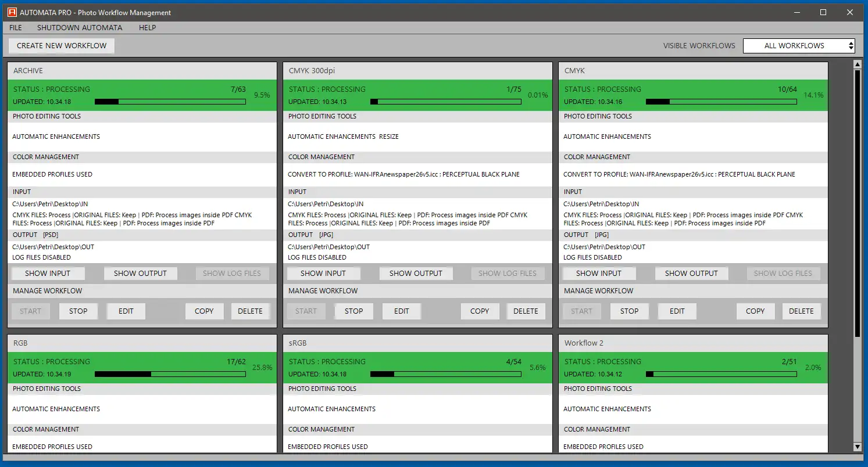This screenshot has height=467, width=868.
Task: Click SHOW OUTPUT in ARCHIVE workflow
Action: pos(140,274)
